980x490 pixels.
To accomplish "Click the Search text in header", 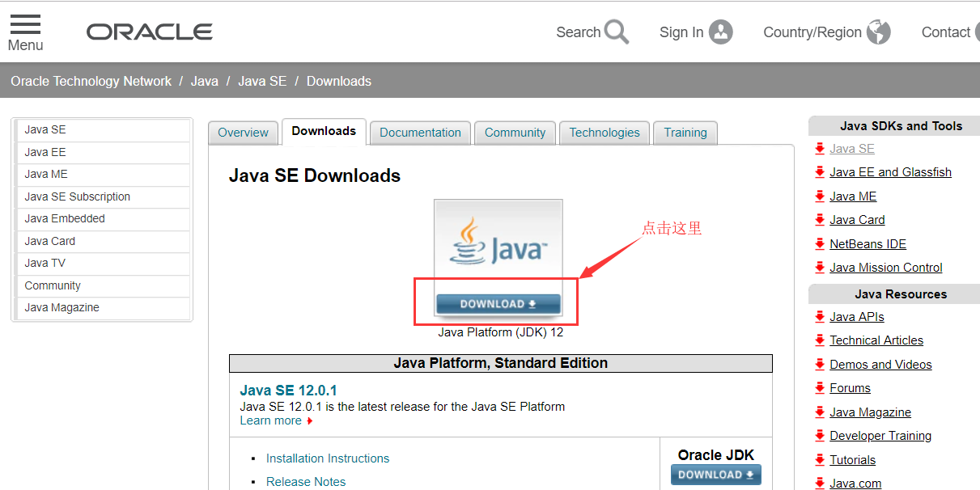I will coord(578,32).
